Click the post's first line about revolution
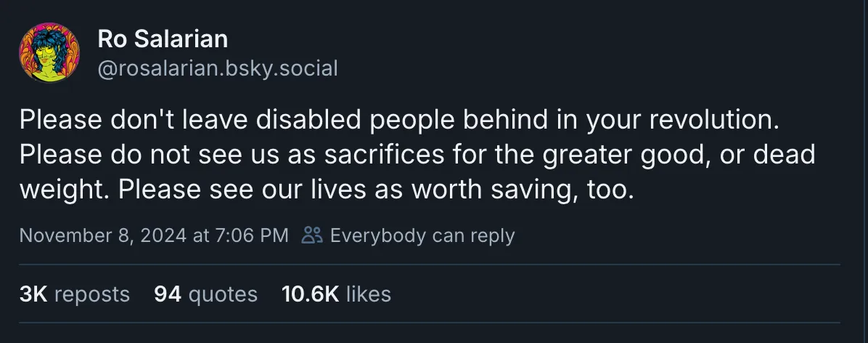The width and height of the screenshot is (868, 343). (400, 120)
